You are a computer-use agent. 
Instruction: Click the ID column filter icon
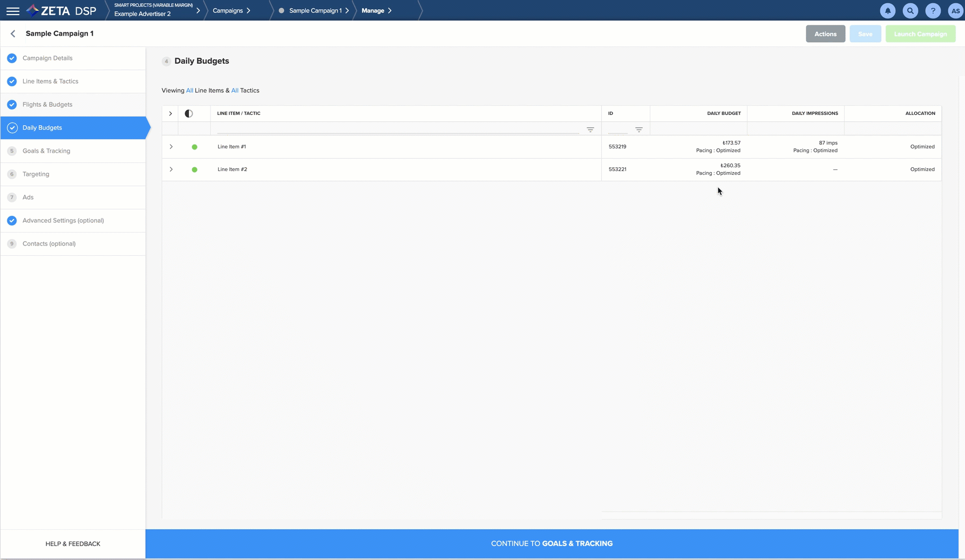[638, 129]
